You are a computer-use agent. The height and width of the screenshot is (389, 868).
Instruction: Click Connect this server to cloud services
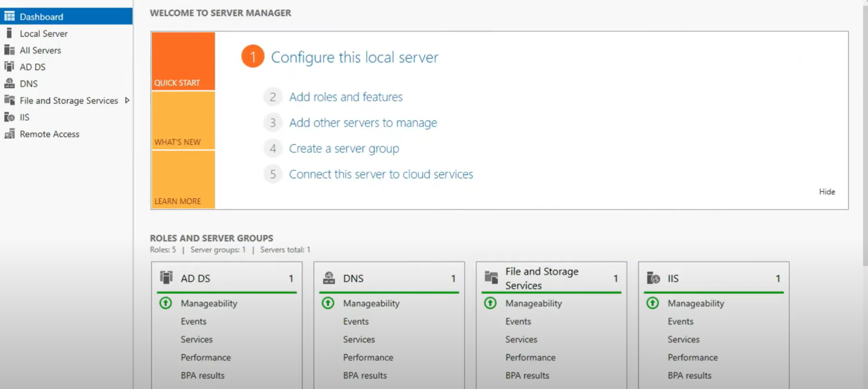coord(381,174)
